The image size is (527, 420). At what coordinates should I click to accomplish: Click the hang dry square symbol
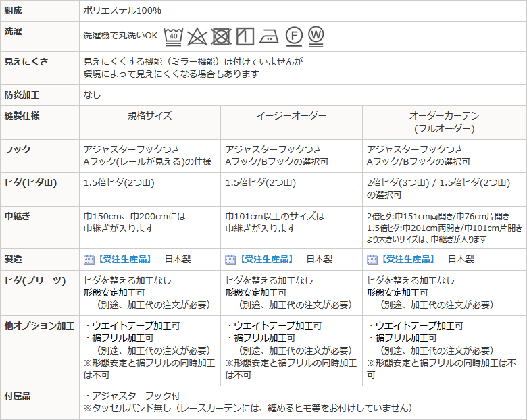[x=245, y=36]
